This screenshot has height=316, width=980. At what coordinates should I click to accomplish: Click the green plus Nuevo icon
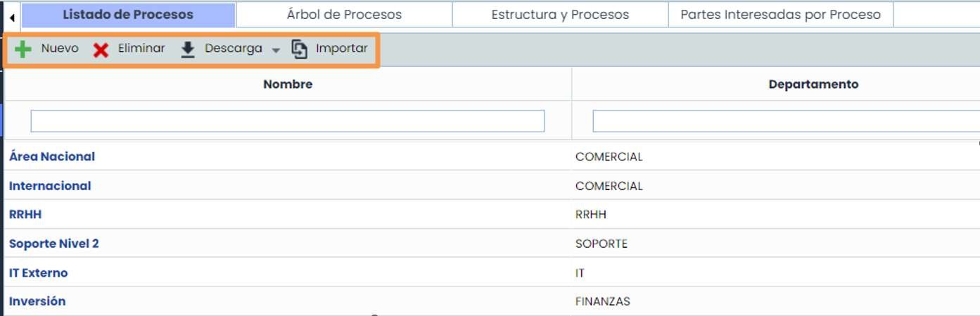point(23,50)
